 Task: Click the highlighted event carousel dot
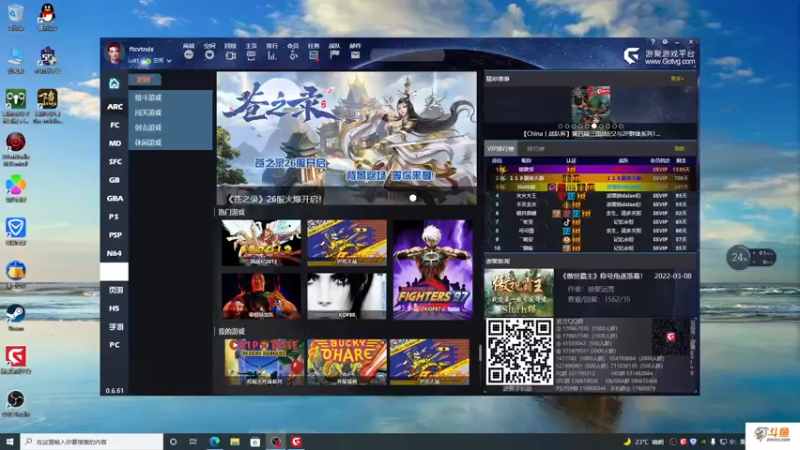pos(594,126)
